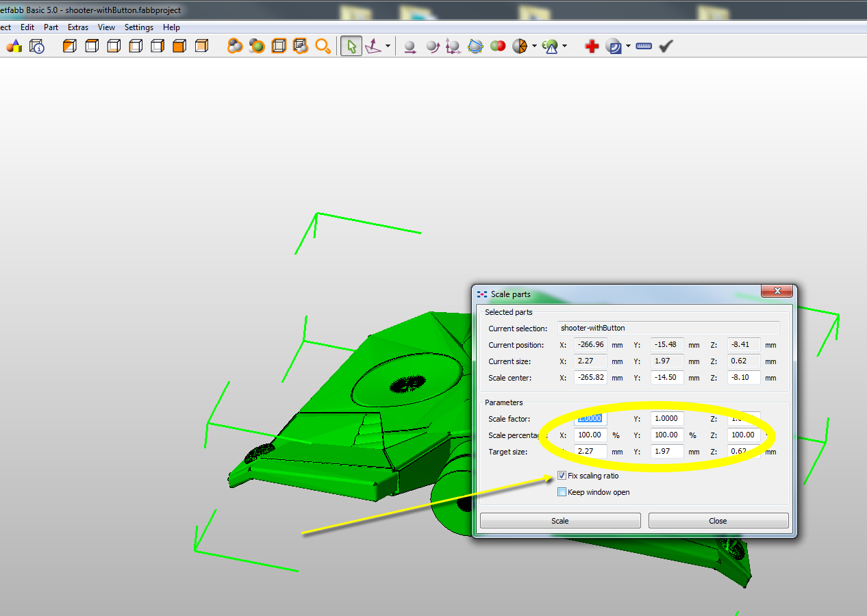Click the Scale center X field
Screen dimensions: 867x616
pyautogui.click(x=590, y=378)
